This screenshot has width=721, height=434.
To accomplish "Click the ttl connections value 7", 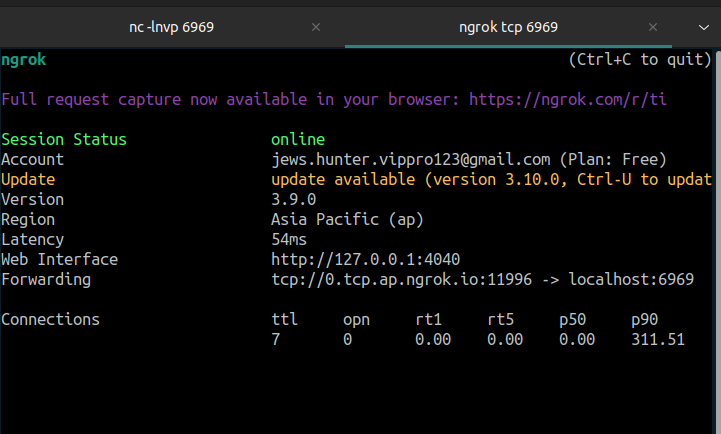I will (275, 339).
